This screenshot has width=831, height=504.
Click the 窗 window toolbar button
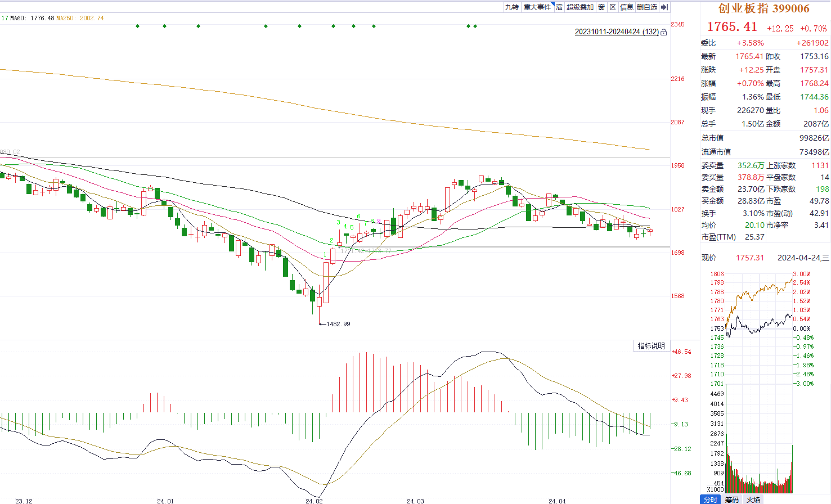coord(601,7)
